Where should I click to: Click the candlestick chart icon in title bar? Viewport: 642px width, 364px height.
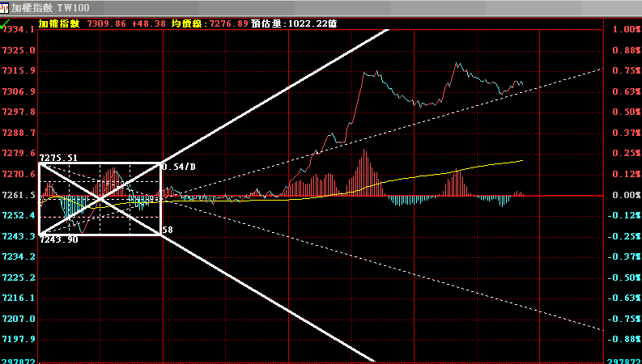[5, 6]
